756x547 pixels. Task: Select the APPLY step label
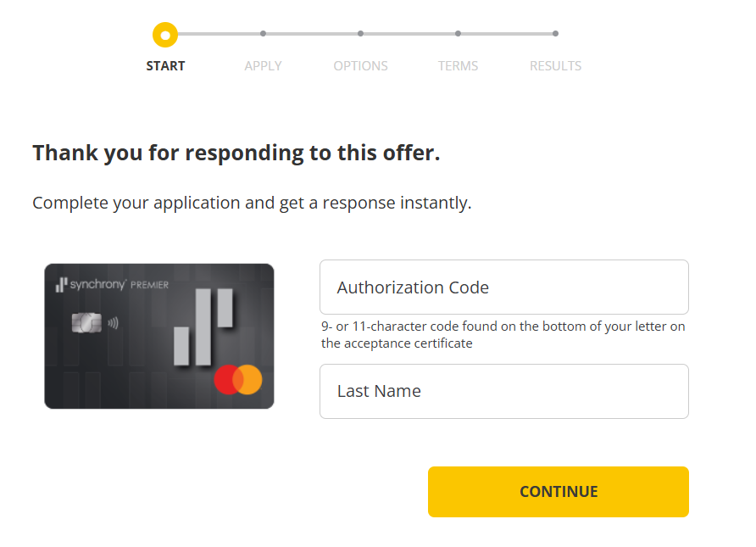click(x=263, y=66)
